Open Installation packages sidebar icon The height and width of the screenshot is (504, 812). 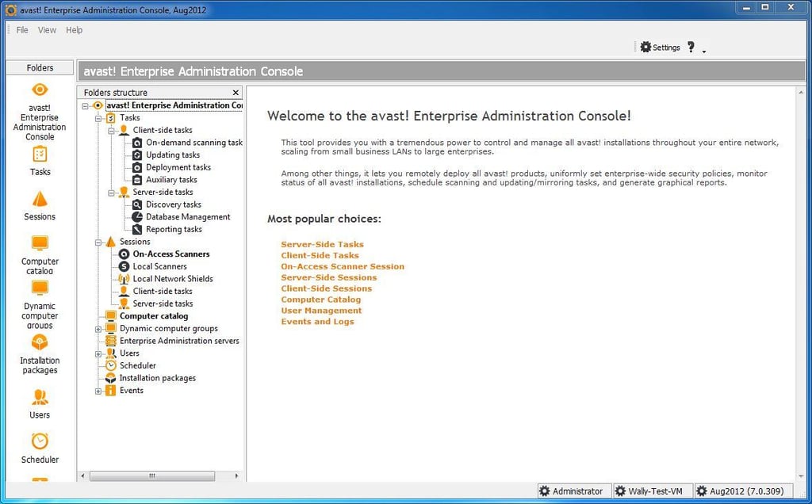[x=40, y=342]
